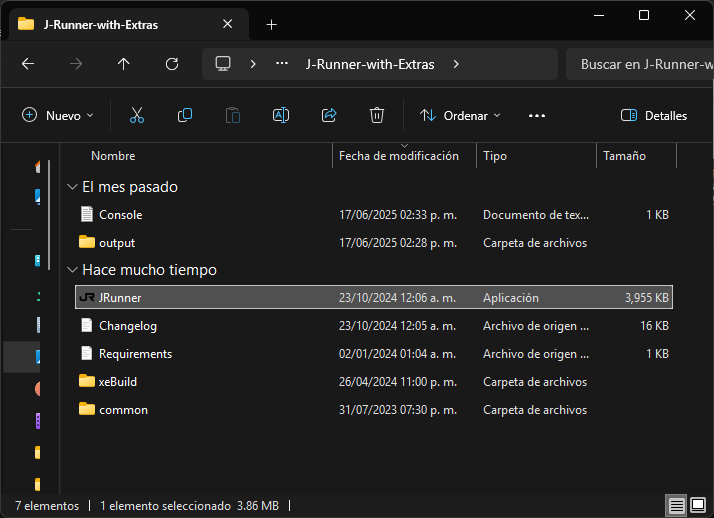Click the xeBuild folder icon
Screen dimensions: 714x518
[x=87, y=381]
